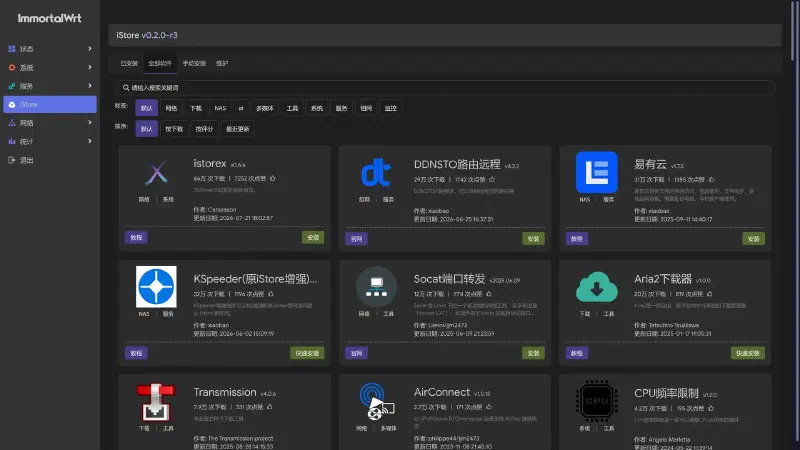
Task: Quick-install KSpeeder with 快速安装
Action: click(307, 353)
